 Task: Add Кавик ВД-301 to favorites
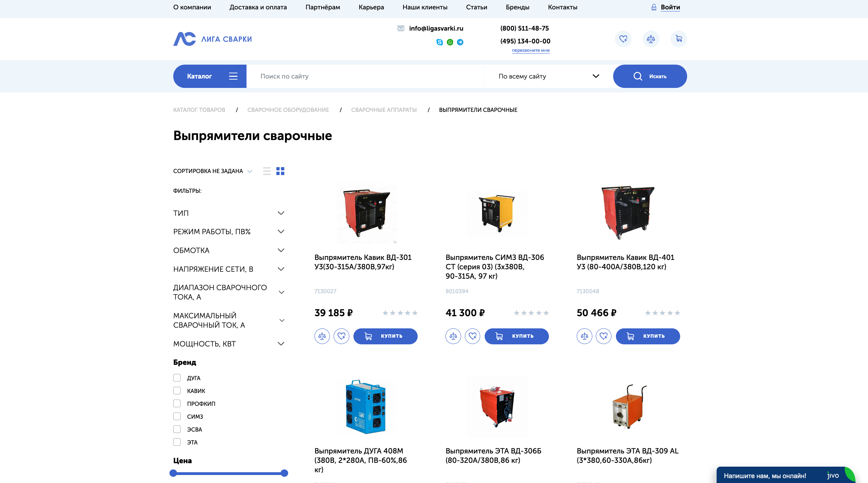tap(342, 336)
